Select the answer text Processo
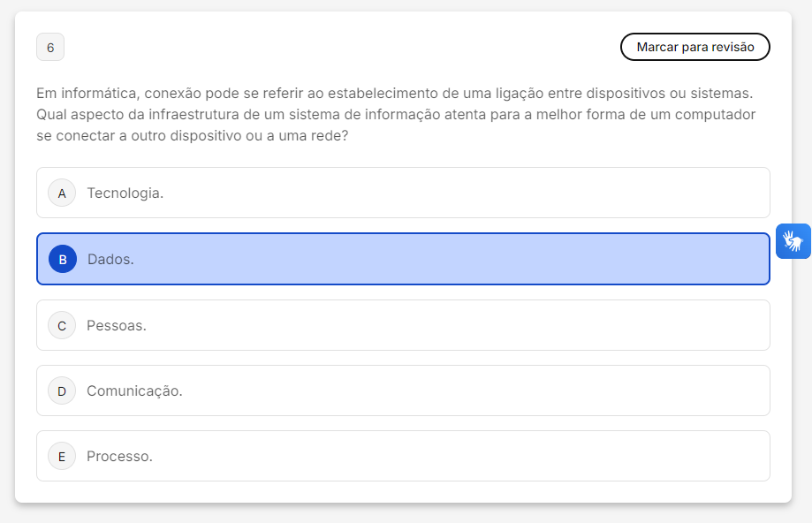The width and height of the screenshot is (812, 523). (x=119, y=456)
